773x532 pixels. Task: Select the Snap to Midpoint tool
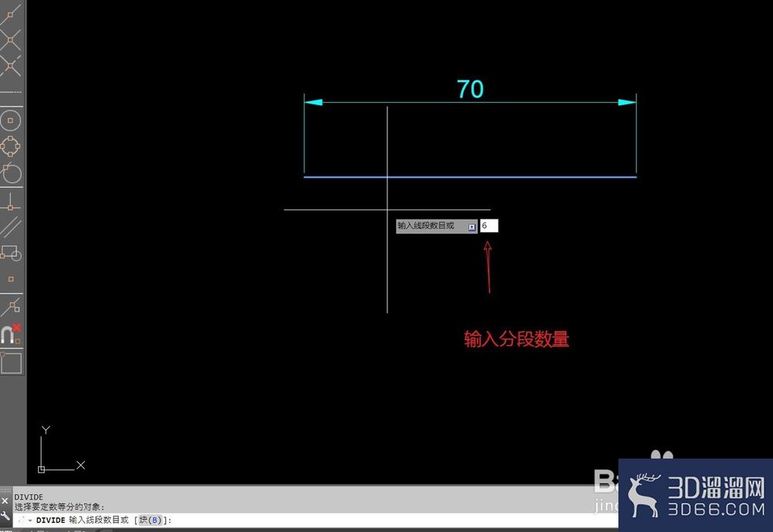[10, 14]
